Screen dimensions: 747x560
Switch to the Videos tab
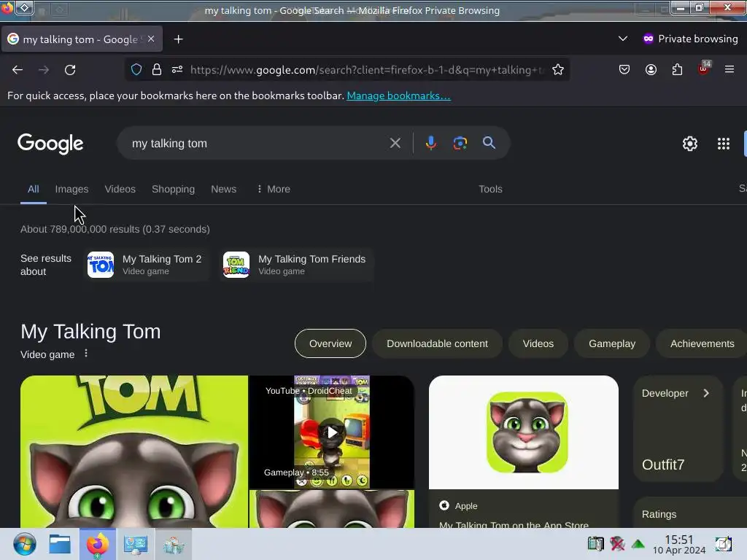120,189
